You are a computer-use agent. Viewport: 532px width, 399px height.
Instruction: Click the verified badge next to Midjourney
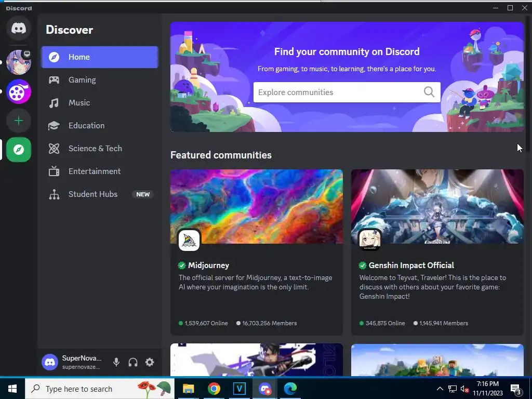coord(182,265)
